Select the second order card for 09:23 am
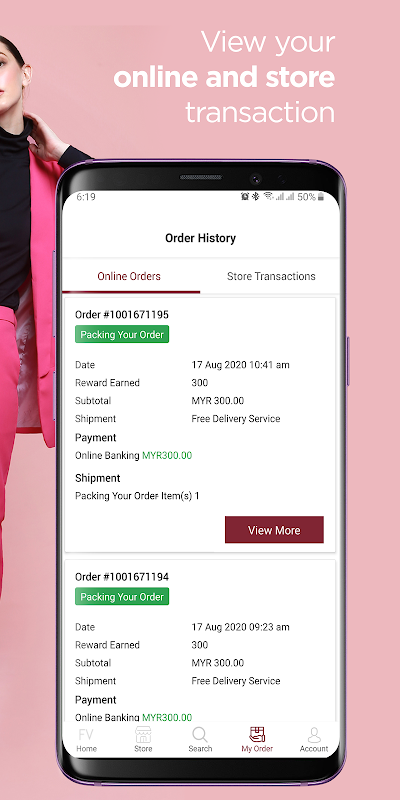The width and height of the screenshot is (400, 800). point(200,641)
